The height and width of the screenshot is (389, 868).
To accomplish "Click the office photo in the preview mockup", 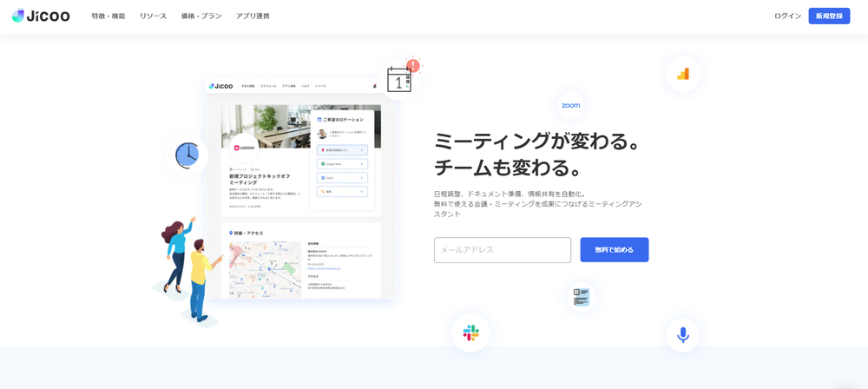I will pos(266,126).
